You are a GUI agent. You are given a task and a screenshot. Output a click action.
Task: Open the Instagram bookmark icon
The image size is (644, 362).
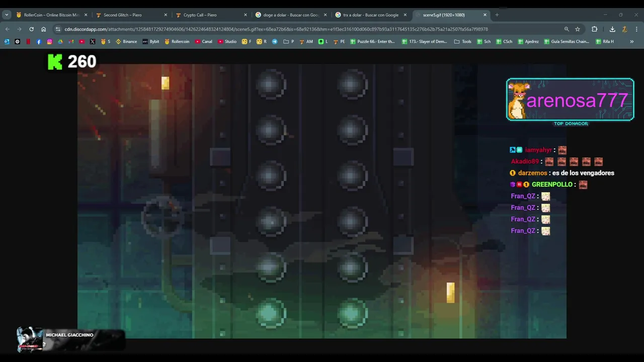pyautogui.click(x=49, y=41)
